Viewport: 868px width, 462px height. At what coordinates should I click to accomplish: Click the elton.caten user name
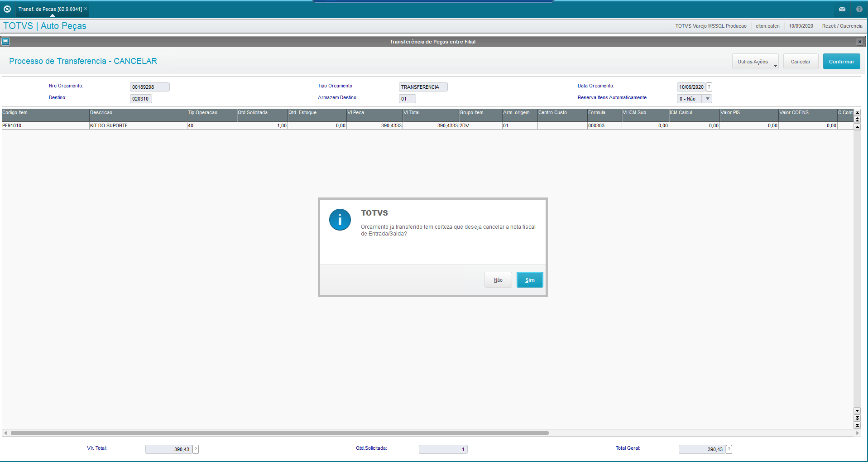point(767,26)
